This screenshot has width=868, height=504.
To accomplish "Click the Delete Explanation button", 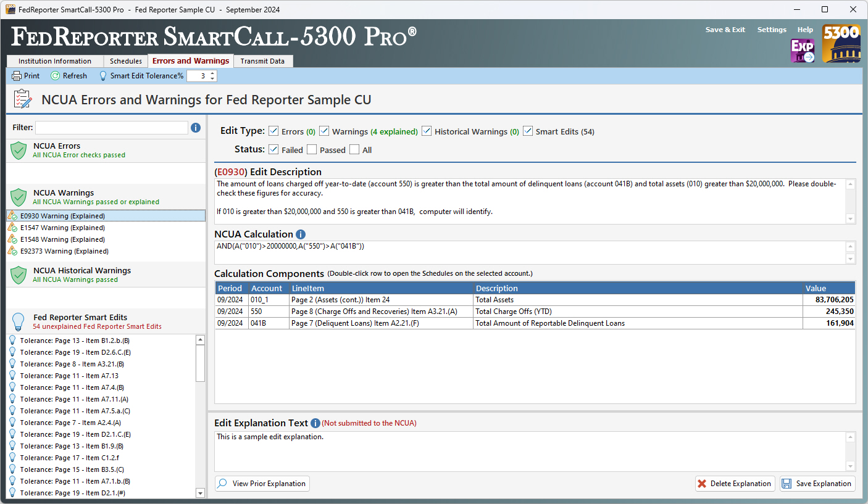I will pyautogui.click(x=735, y=484).
